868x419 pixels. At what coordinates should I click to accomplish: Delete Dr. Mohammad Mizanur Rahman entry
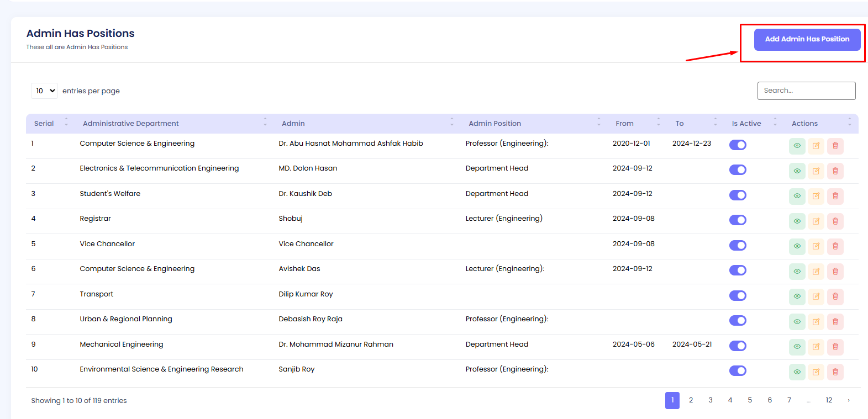click(x=835, y=347)
